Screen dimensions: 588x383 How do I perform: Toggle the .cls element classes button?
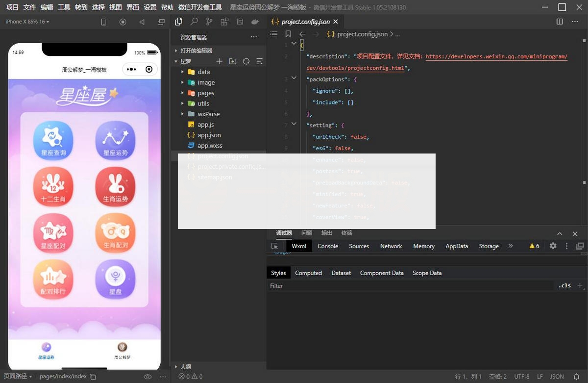coord(564,285)
